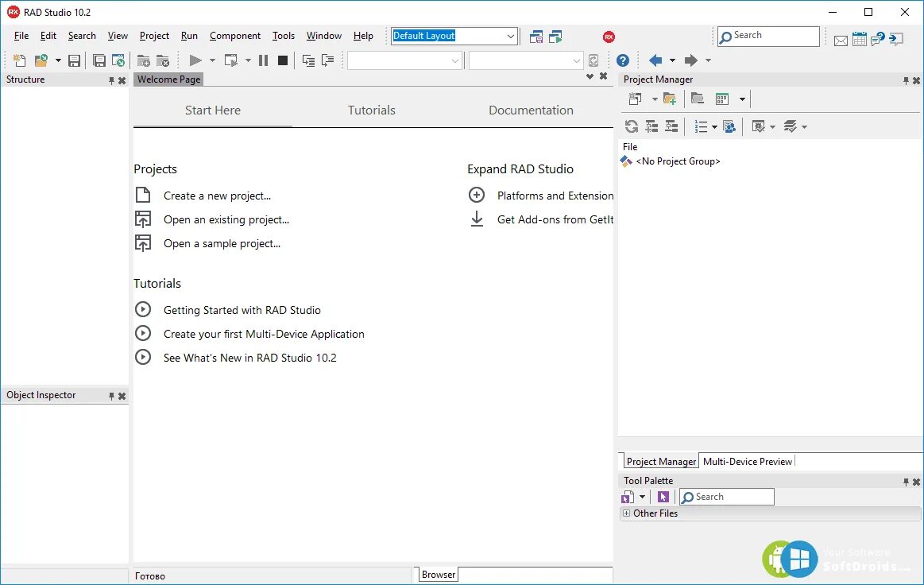Click the single-floppy Save icon
This screenshot has width=924, height=585.
(74, 60)
